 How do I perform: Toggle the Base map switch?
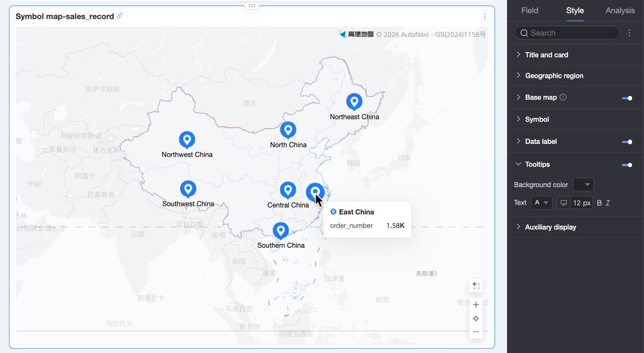627,98
